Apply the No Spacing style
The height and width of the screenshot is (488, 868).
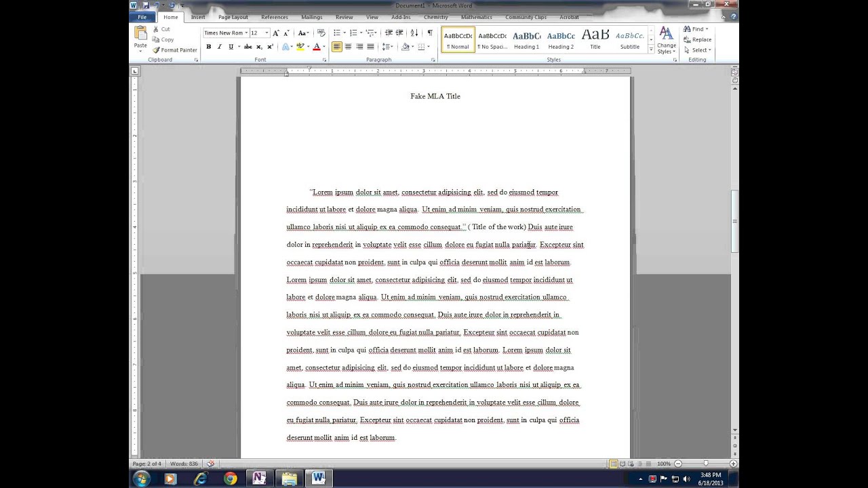pyautogui.click(x=492, y=40)
